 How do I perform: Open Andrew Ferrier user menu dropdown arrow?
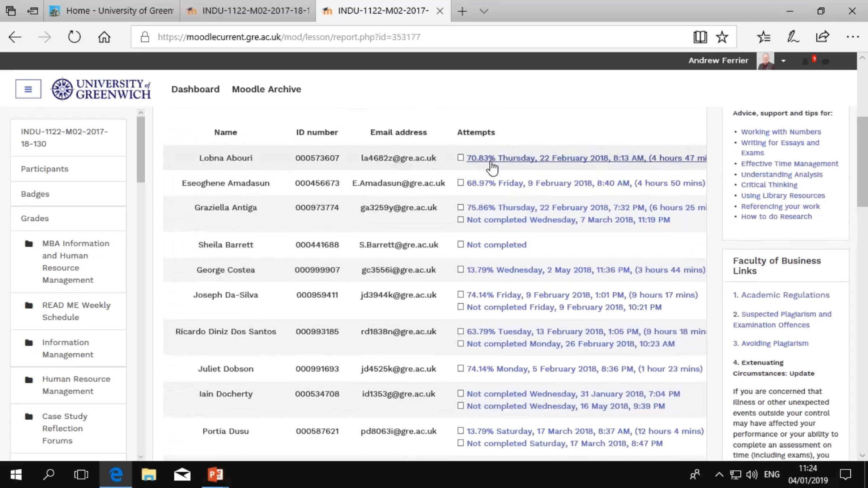click(x=783, y=61)
